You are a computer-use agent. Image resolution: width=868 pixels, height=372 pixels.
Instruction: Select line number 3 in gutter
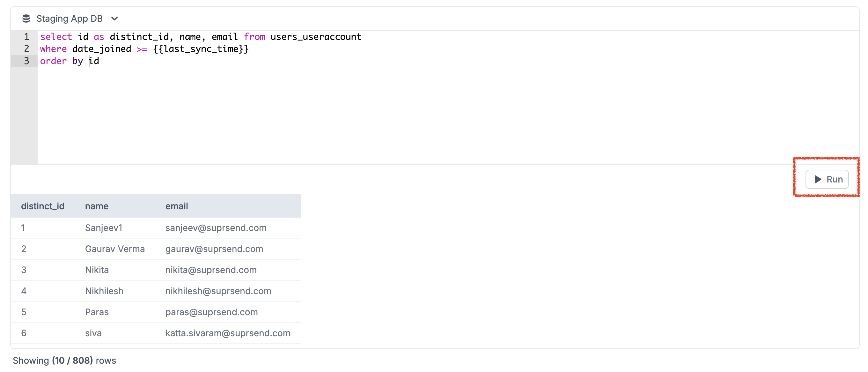[26, 61]
